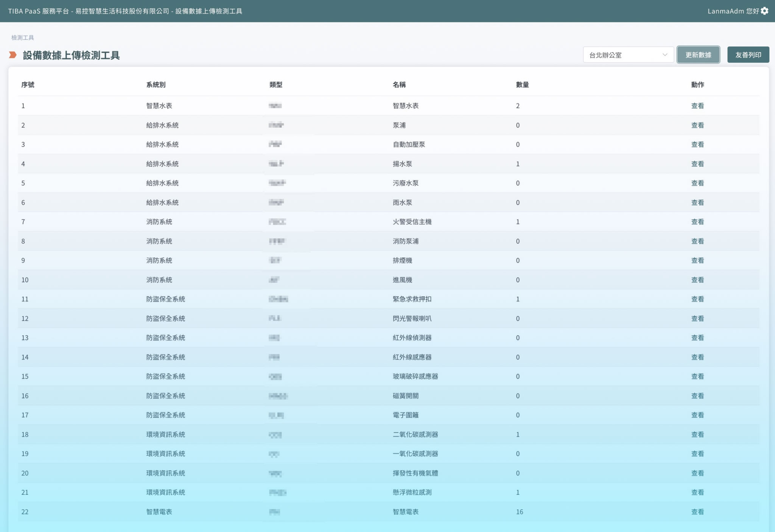Open 查看 for 火警受信主機
This screenshot has height=532, width=775.
point(697,222)
